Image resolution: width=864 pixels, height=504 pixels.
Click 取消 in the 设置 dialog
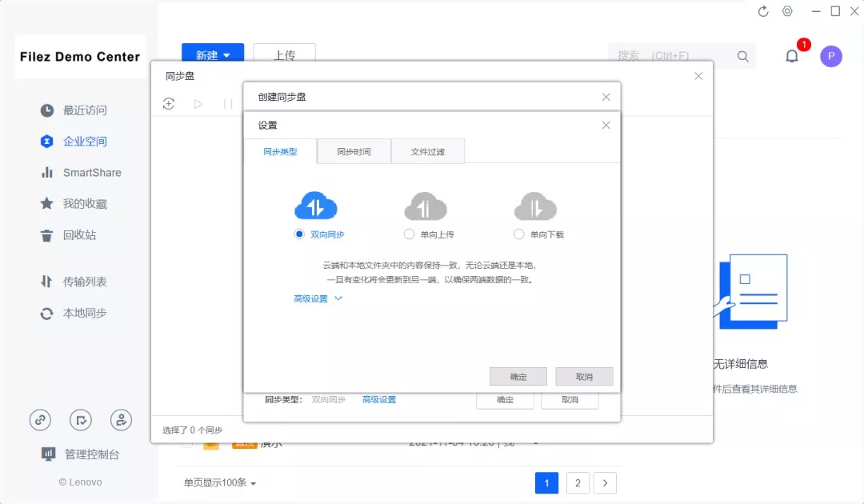click(x=584, y=377)
